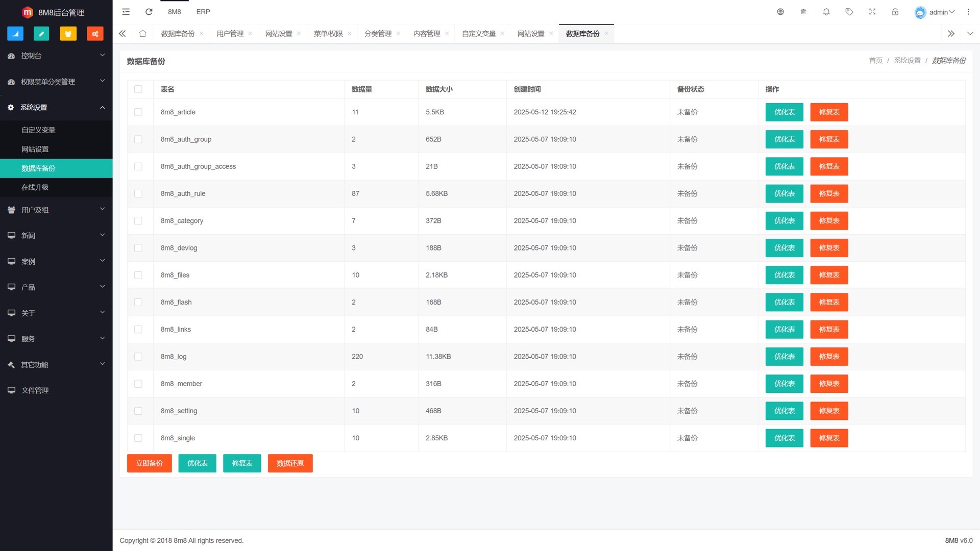Collapse sidebar with menu fold icon
This screenshot has height=551, width=980.
tap(126, 12)
